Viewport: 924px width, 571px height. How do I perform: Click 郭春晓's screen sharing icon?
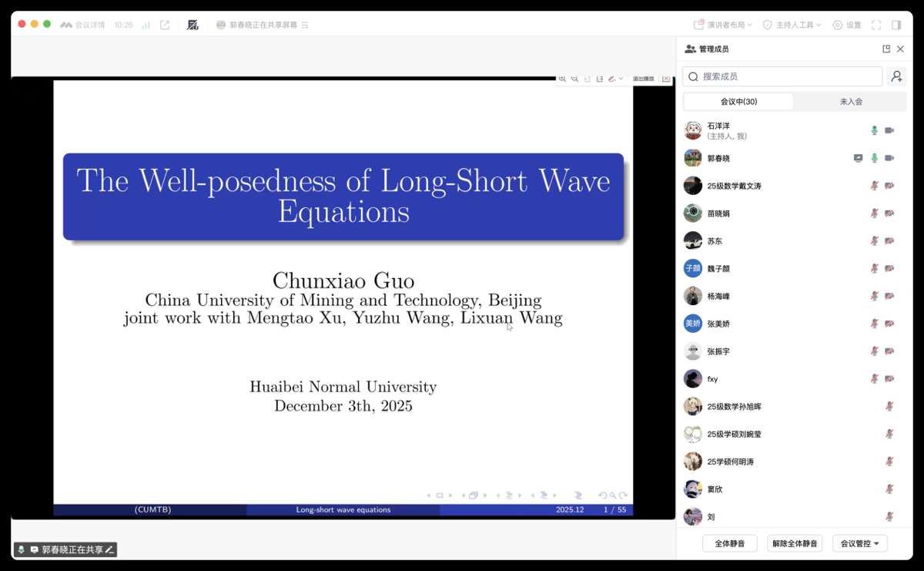coord(858,158)
